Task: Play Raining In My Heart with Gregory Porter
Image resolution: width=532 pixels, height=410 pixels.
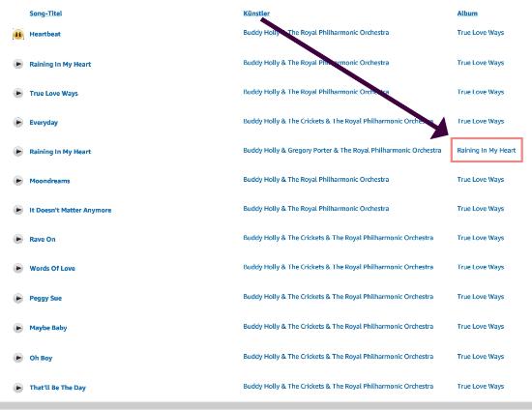Action: tap(18, 151)
